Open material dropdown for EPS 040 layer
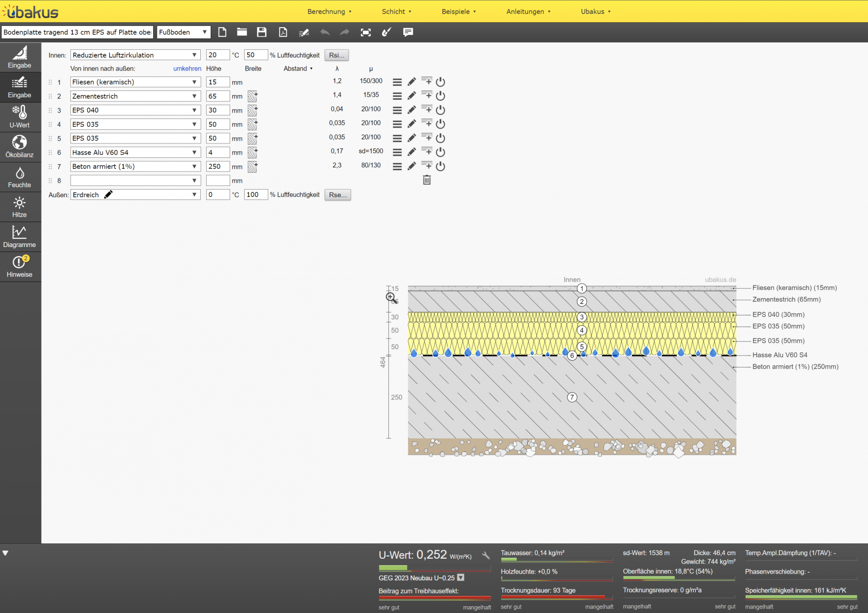This screenshot has height=613, width=868. click(135, 110)
